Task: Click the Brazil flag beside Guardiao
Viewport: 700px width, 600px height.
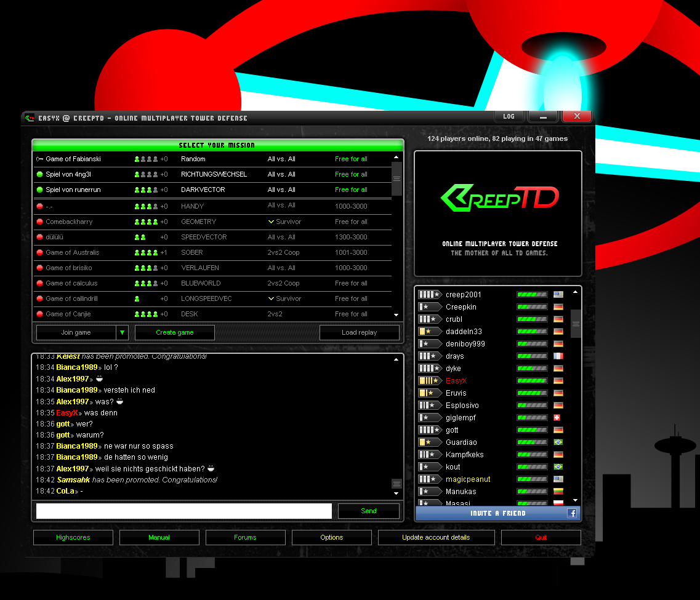Action: 558,442
